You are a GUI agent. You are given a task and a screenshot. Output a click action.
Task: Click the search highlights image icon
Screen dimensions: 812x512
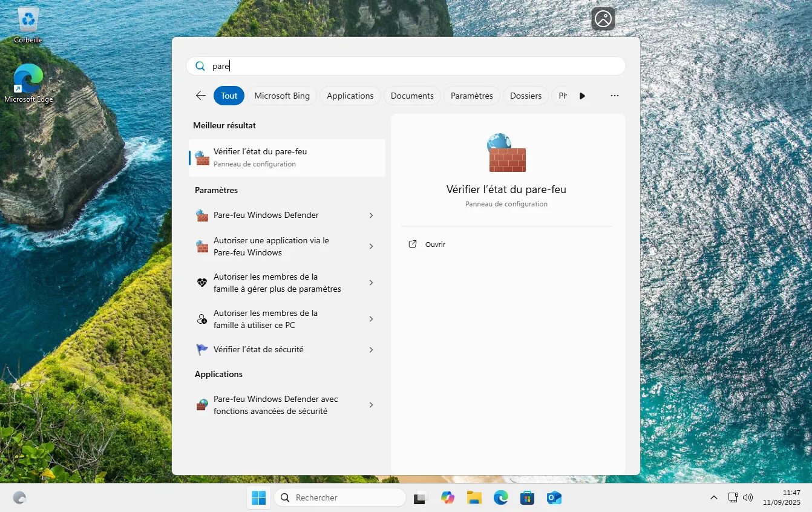click(603, 19)
